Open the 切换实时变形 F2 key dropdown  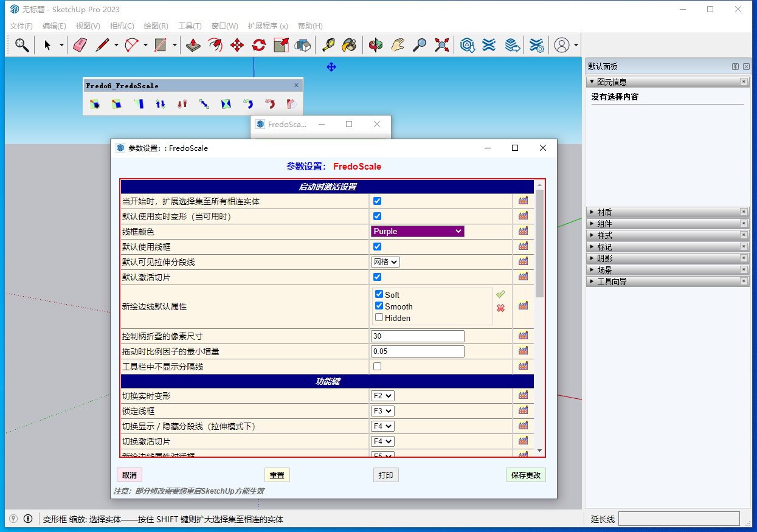click(382, 396)
